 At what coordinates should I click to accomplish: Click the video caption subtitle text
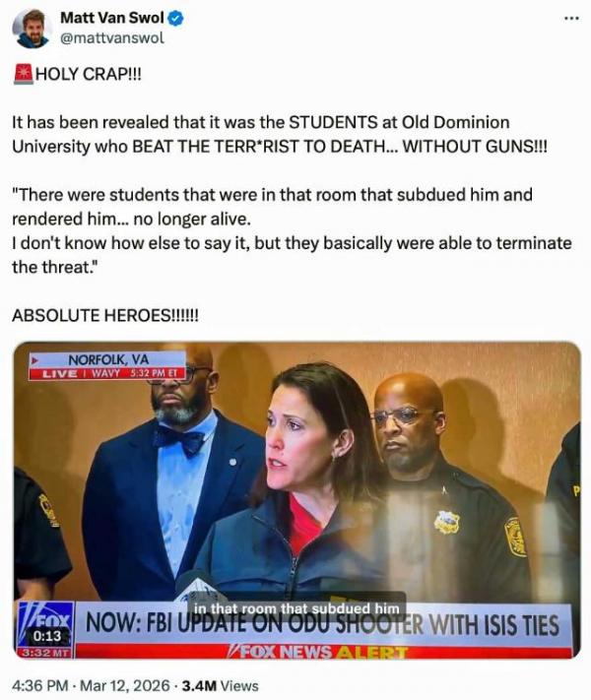click(x=296, y=608)
